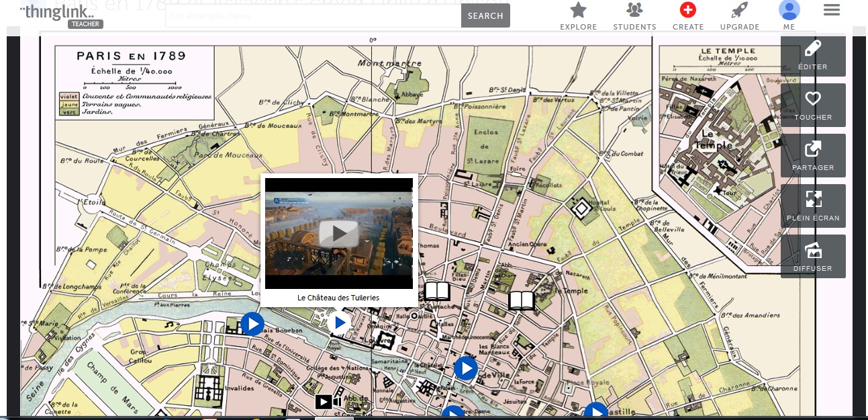Click the book tag near Le Temple
The height and width of the screenshot is (420, 868).
pos(521,300)
